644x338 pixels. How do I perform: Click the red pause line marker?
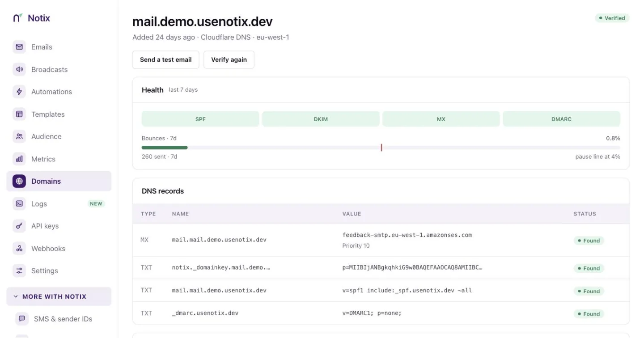tap(381, 148)
